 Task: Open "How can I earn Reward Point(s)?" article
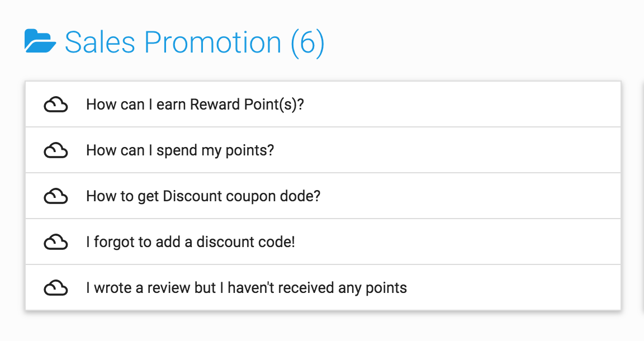(195, 105)
